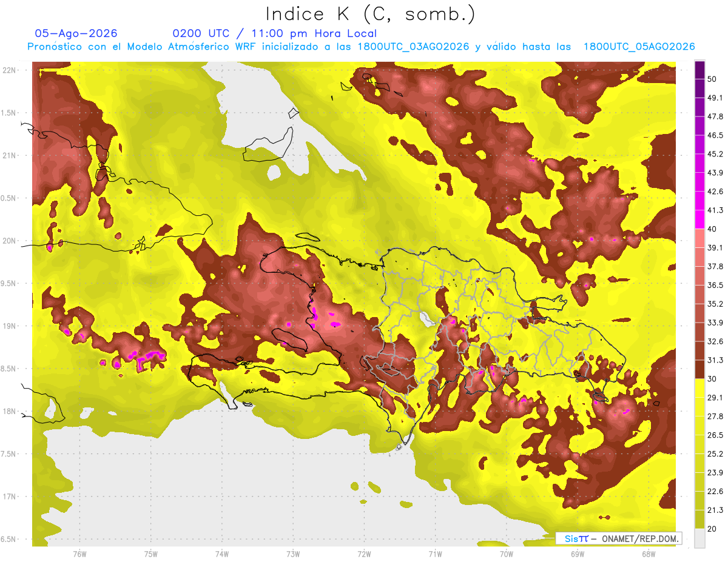Image resolution: width=728 pixels, height=562 pixels.
Task: Click the "SisTT – ONAMET/REP.DOM." logo box
Action: (619, 538)
